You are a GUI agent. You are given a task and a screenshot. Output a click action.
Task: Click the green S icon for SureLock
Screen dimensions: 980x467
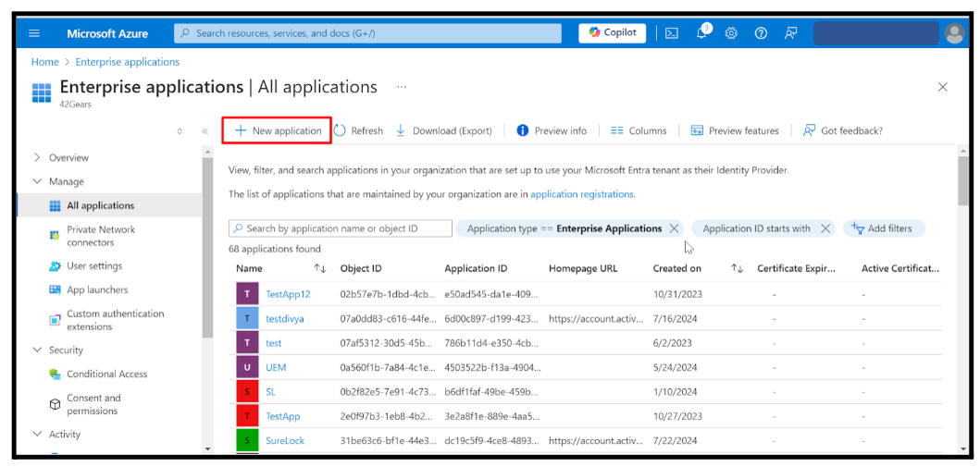[247, 441]
